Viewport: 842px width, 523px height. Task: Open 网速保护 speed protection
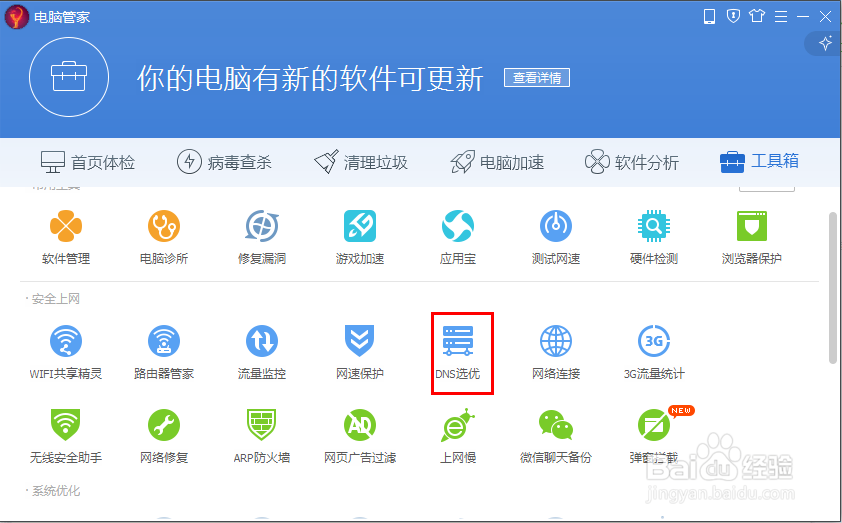[360, 352]
